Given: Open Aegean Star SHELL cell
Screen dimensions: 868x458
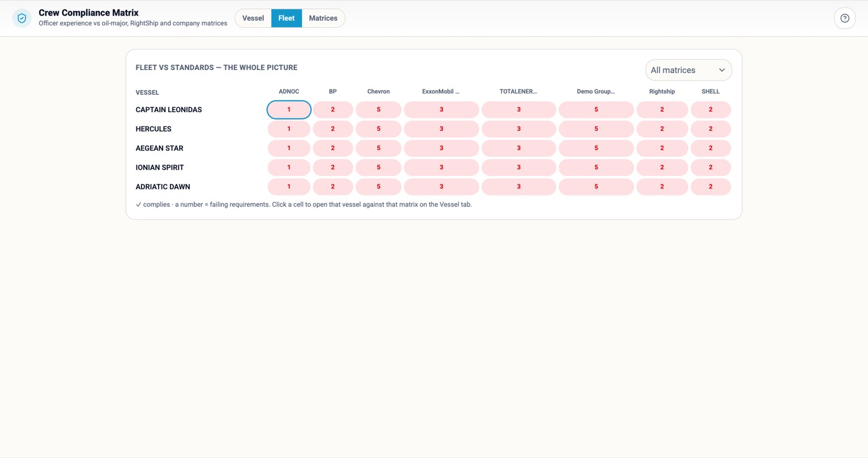Looking at the screenshot, I should click(711, 148).
